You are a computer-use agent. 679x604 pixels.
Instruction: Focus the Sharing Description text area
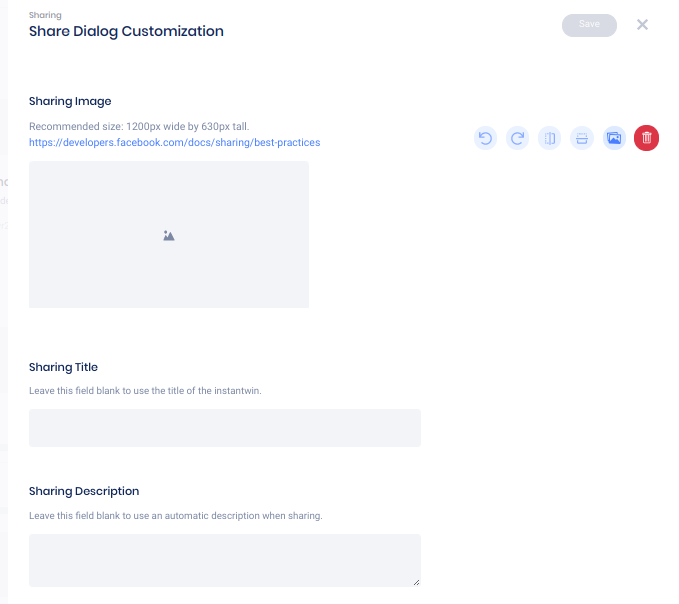[x=224, y=560]
